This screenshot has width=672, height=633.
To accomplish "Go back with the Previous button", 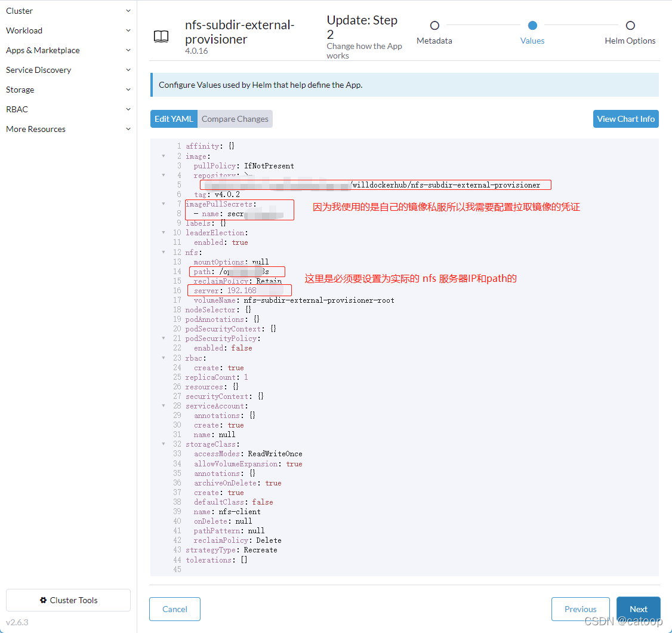I will [x=580, y=609].
